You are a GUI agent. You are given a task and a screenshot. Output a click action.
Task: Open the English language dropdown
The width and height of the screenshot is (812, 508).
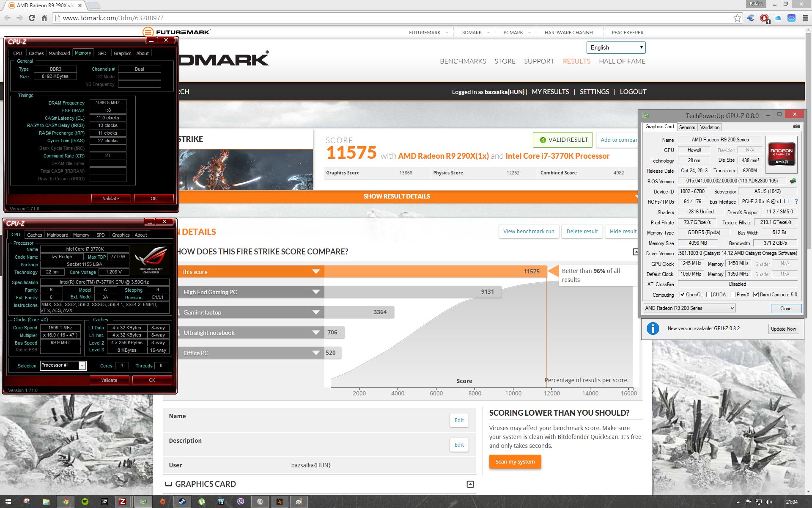click(616, 47)
